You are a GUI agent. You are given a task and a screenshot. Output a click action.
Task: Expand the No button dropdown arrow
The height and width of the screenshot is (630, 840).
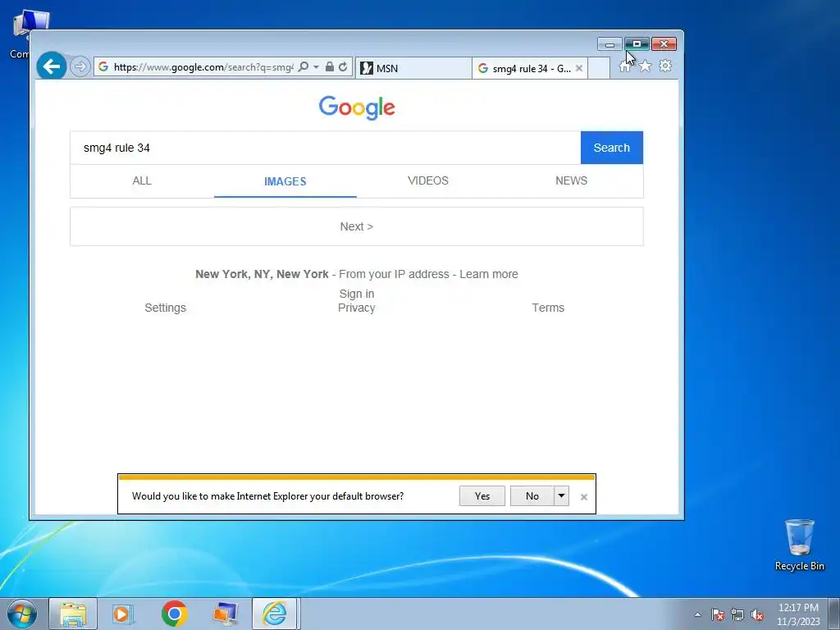(561, 496)
